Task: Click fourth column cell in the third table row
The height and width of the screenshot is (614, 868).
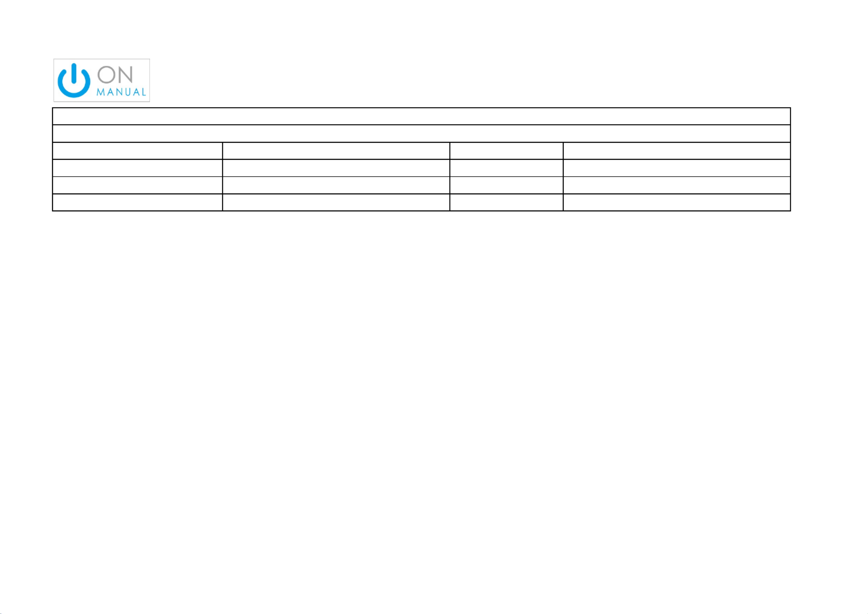Action: pyautogui.click(x=677, y=151)
